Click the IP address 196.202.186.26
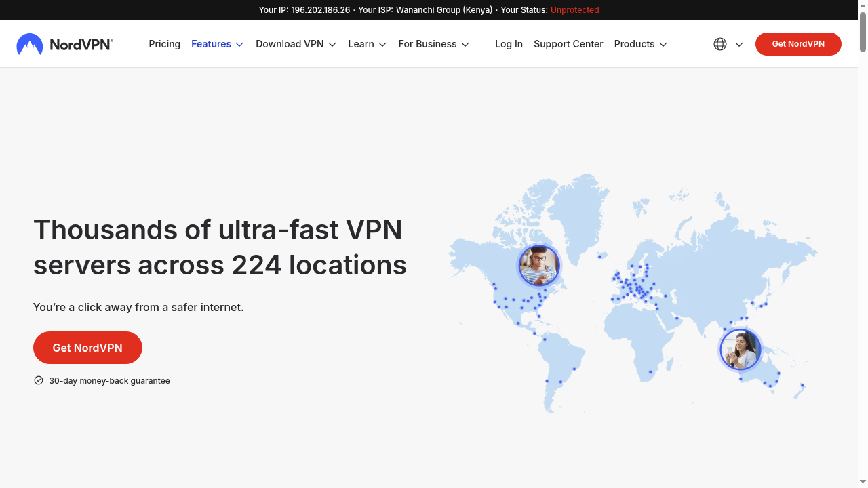 (x=321, y=10)
